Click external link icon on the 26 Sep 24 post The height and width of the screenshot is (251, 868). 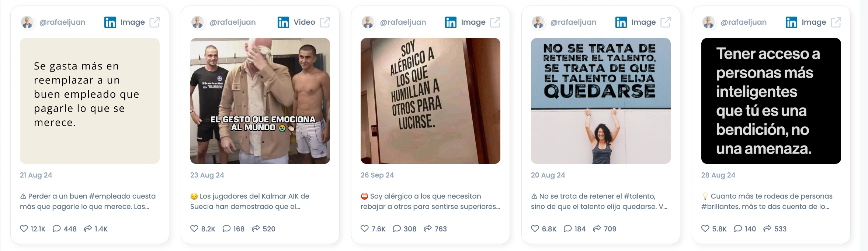[x=495, y=22]
